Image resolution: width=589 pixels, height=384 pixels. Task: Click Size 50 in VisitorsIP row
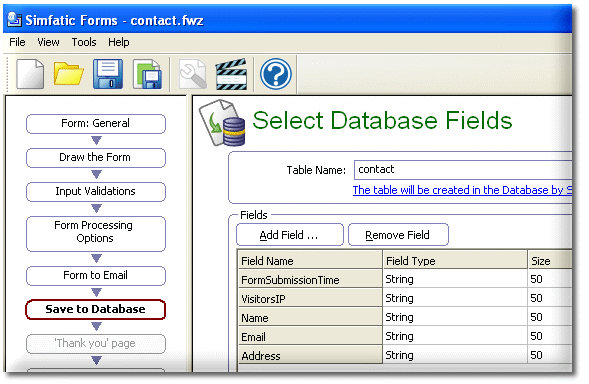point(550,298)
